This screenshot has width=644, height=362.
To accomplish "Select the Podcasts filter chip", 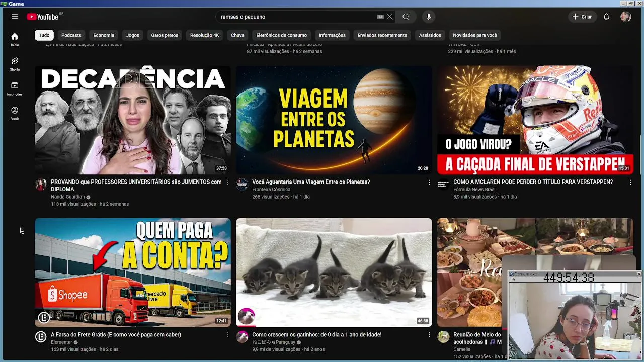I will (71, 35).
